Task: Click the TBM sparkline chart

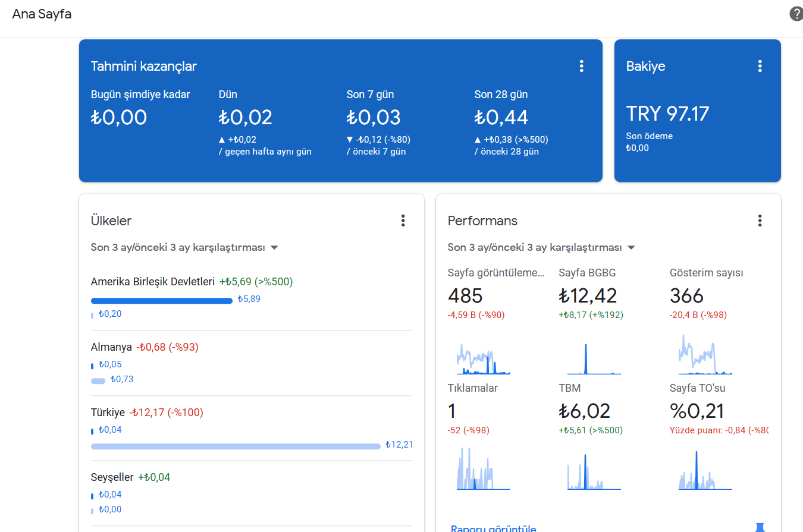Action: click(x=594, y=471)
